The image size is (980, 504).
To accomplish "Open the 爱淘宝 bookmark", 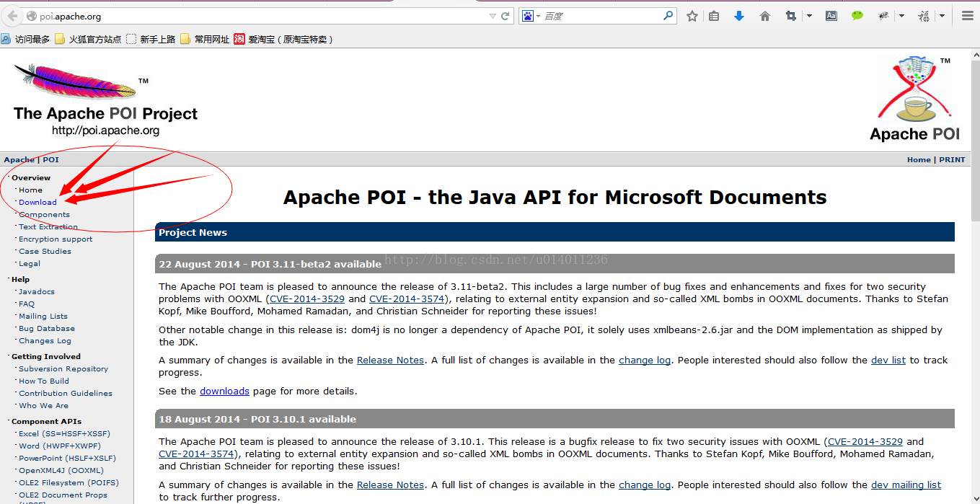I will pos(284,40).
